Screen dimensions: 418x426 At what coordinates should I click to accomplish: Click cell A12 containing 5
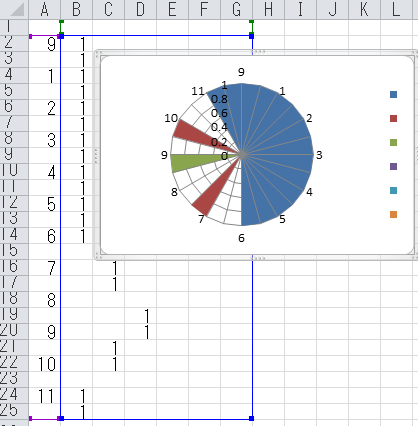coord(45,203)
